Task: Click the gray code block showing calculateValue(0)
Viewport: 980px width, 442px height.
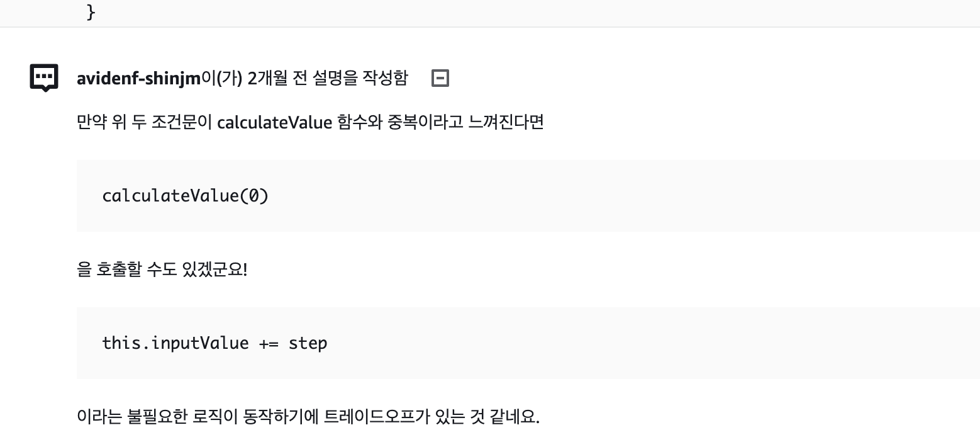Action: (185, 196)
